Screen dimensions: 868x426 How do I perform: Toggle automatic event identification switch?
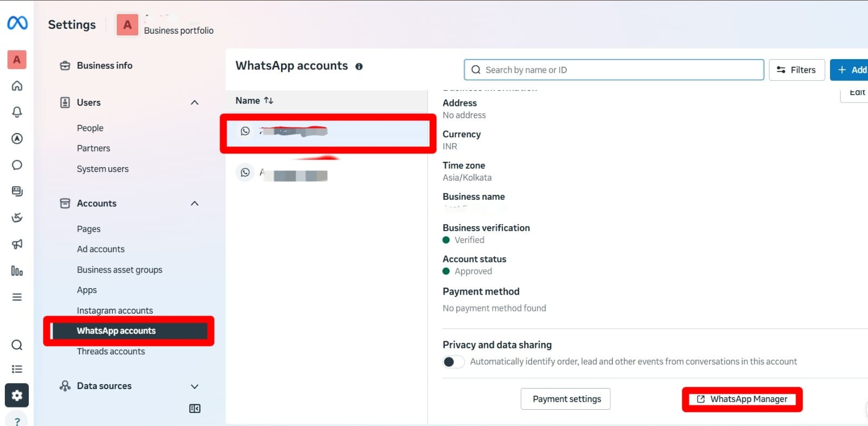coord(454,362)
